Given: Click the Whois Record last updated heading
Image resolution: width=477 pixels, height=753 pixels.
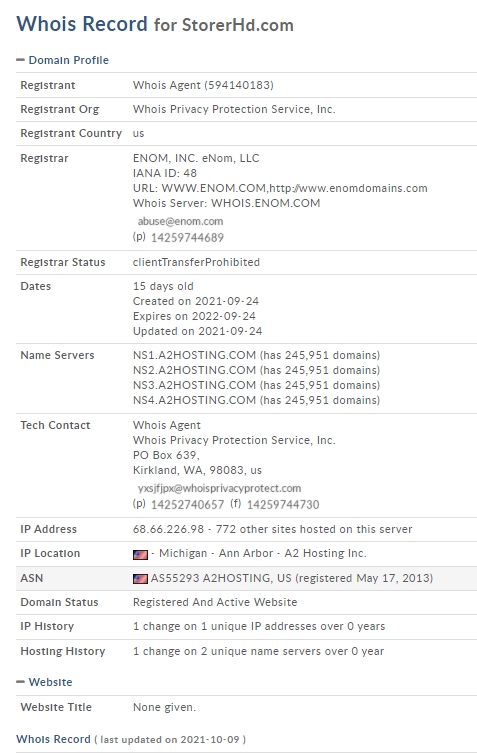Looking at the screenshot, I should click(131, 739).
